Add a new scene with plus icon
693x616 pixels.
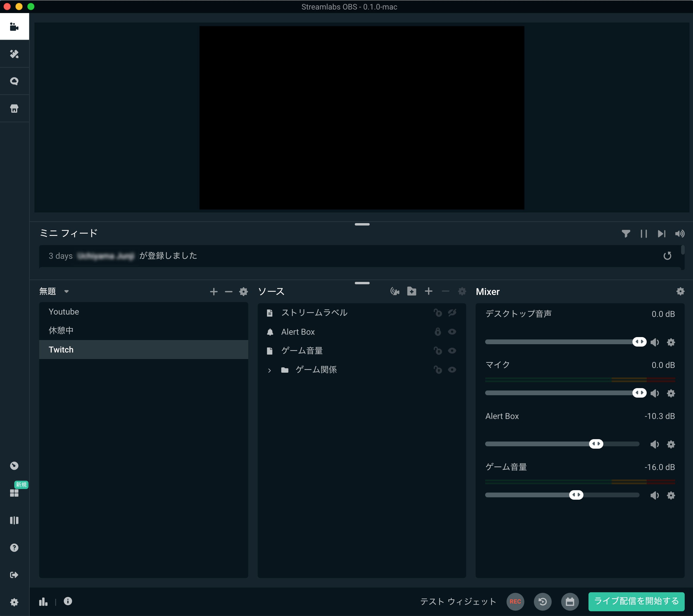tap(213, 291)
